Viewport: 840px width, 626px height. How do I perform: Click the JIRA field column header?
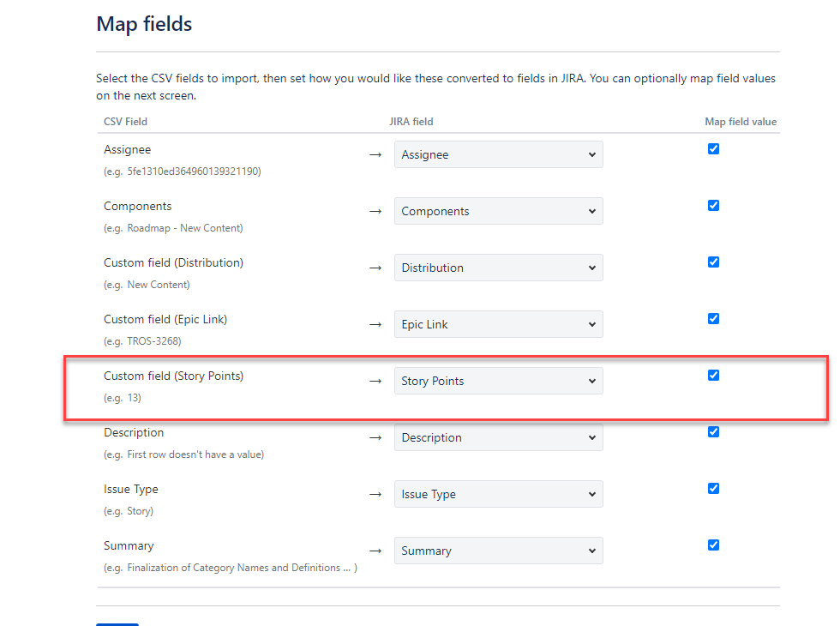(x=411, y=121)
